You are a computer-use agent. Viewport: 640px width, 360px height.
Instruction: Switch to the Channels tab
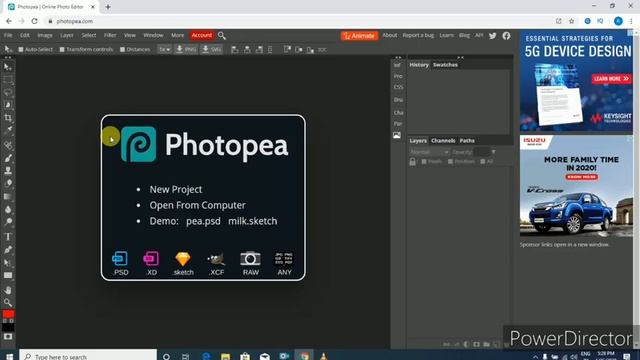443,141
